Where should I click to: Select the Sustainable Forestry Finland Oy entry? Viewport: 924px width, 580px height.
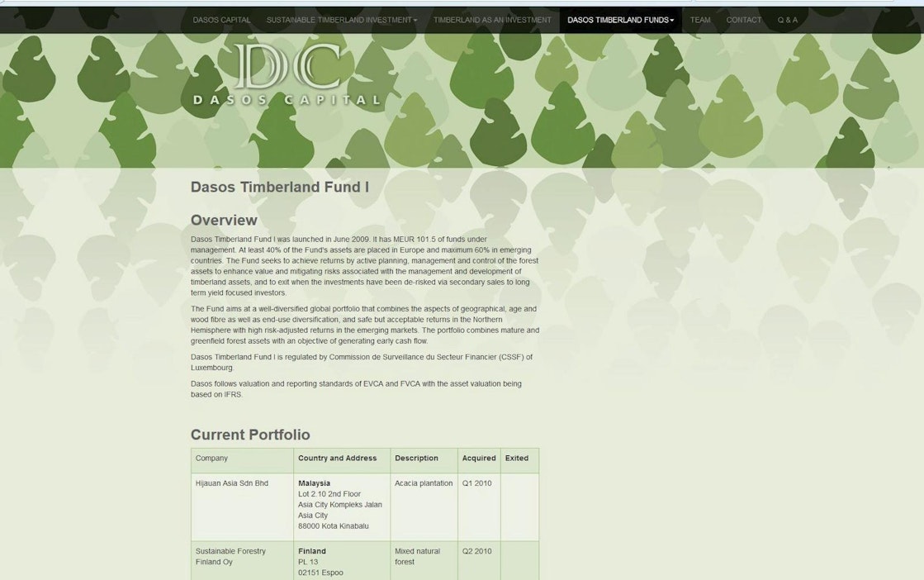[x=230, y=556]
